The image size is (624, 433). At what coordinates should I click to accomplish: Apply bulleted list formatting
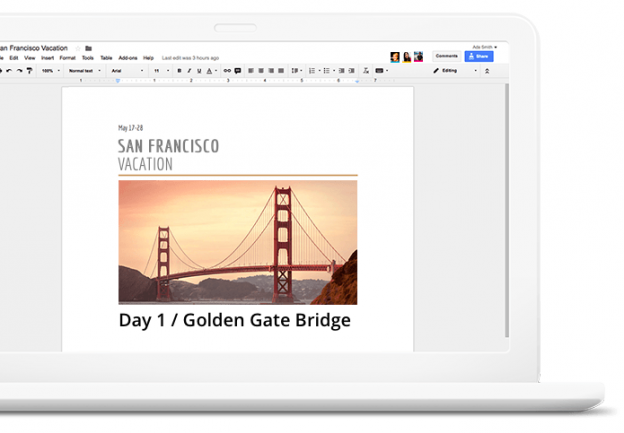(x=326, y=71)
